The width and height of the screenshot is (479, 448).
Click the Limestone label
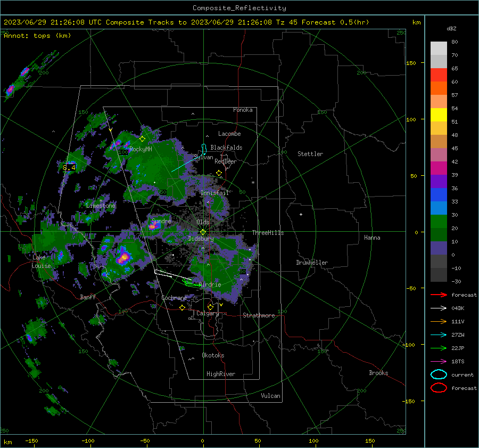[x=101, y=206]
